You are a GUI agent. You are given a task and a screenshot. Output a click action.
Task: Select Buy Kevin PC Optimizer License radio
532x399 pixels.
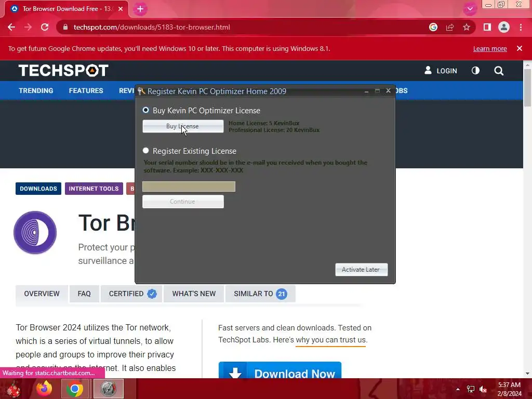point(145,110)
